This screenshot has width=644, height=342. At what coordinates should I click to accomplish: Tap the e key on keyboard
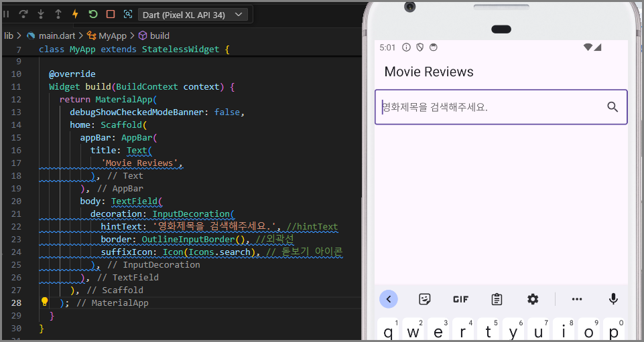pyautogui.click(x=438, y=329)
